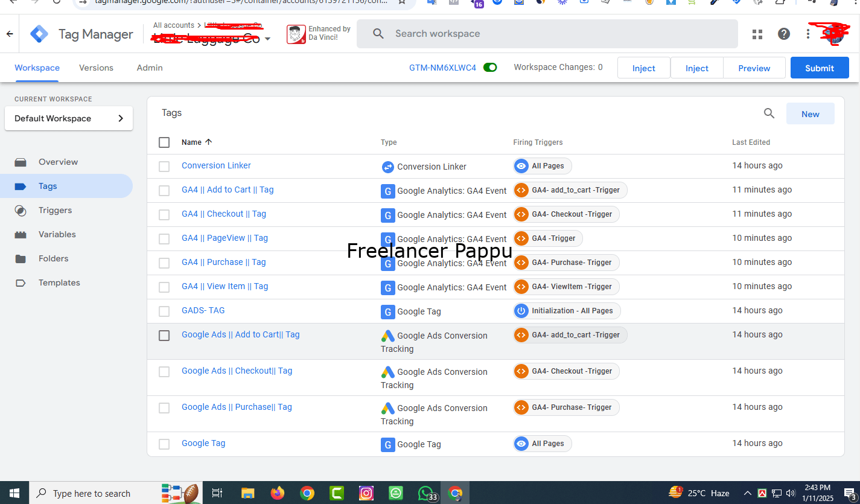Toggle the green switch next to GTM-NM6XLWC4

(490, 68)
